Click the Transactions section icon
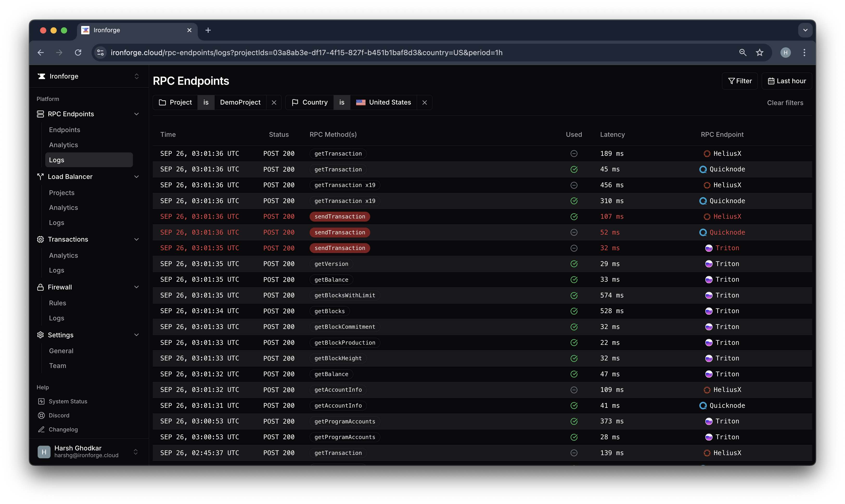The image size is (845, 504). [x=40, y=240]
